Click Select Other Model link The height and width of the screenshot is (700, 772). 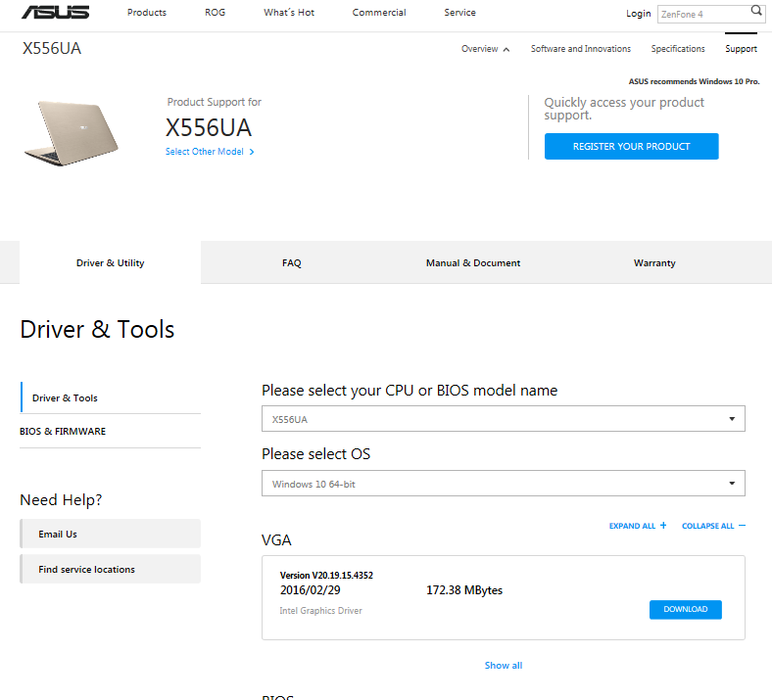click(205, 152)
